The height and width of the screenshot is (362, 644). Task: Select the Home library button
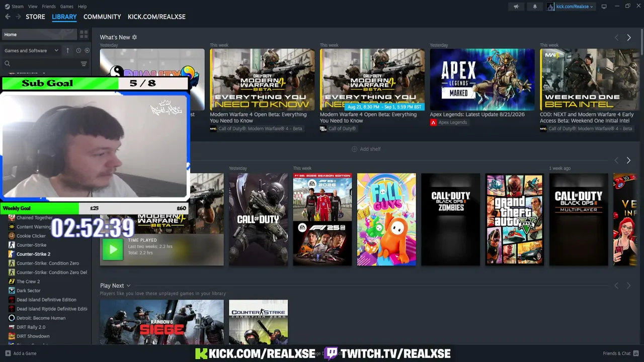(x=39, y=35)
